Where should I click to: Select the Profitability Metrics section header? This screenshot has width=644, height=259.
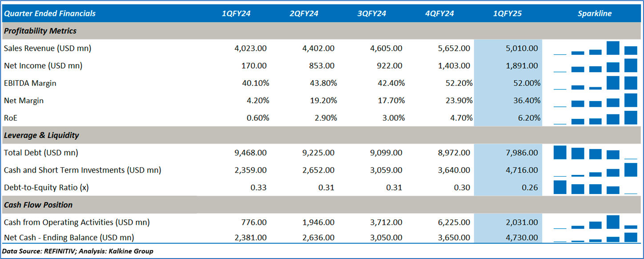click(40, 31)
